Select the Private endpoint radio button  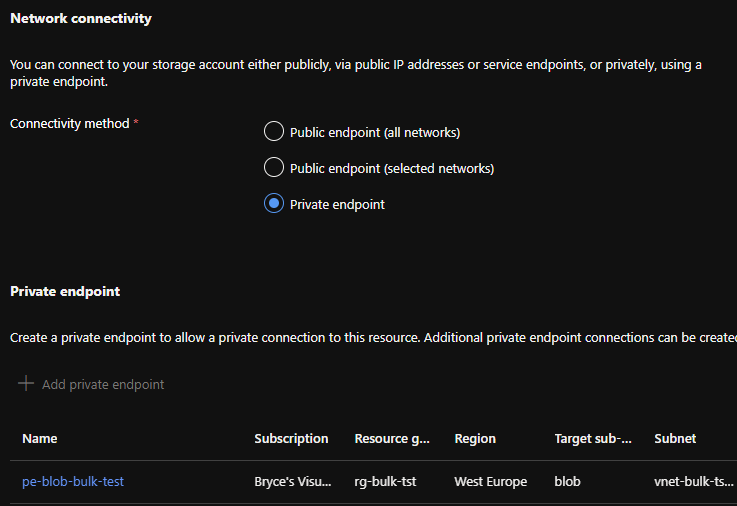pos(274,204)
